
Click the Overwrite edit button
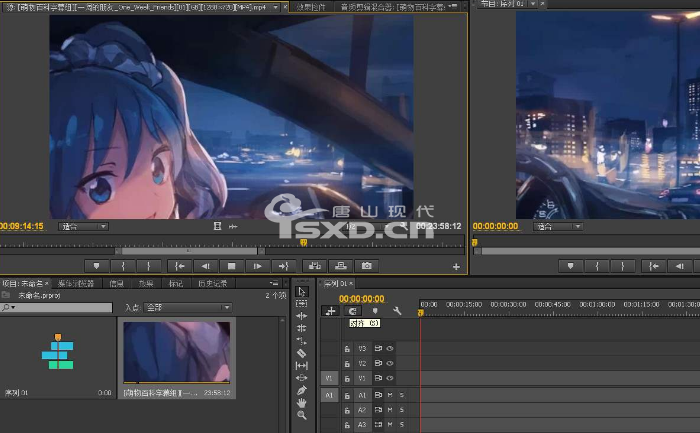pyautogui.click(x=341, y=266)
